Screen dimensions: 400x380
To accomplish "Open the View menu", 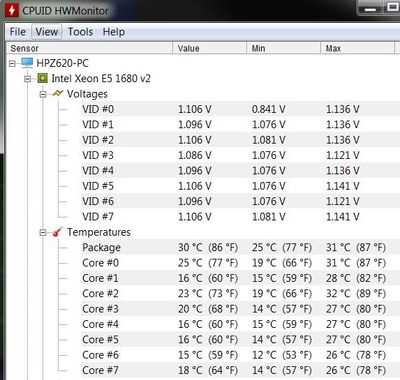I will click(x=47, y=32).
